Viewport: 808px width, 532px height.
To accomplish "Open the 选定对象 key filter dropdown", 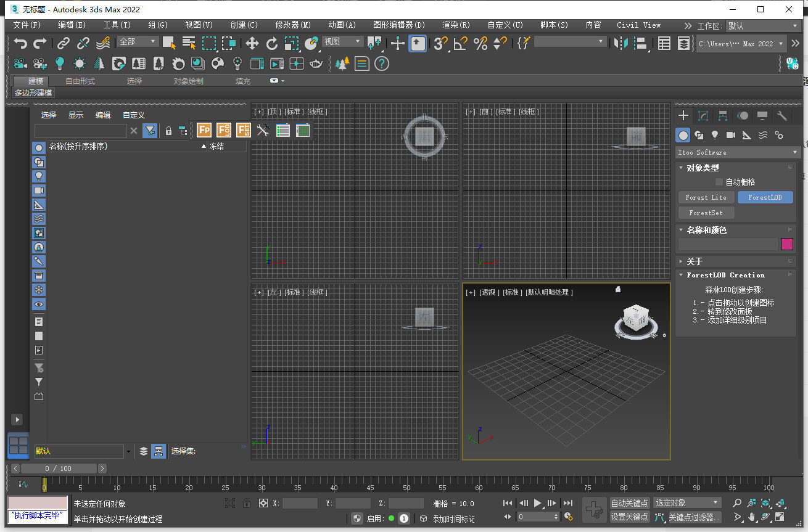I will pyautogui.click(x=686, y=502).
